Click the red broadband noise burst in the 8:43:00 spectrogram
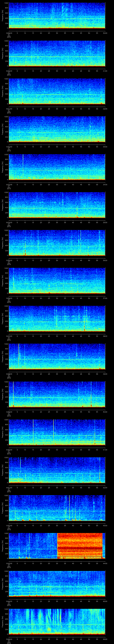The image size is (114, 644). click(x=80, y=546)
